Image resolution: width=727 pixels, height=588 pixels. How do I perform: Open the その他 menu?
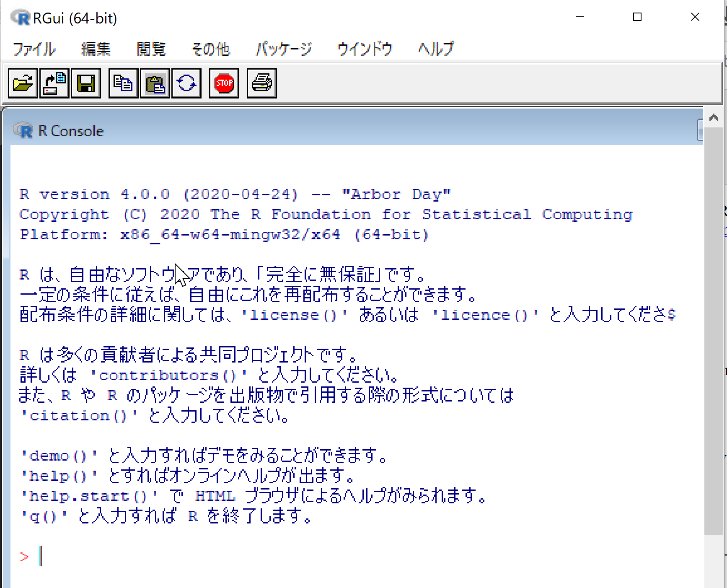pyautogui.click(x=211, y=49)
